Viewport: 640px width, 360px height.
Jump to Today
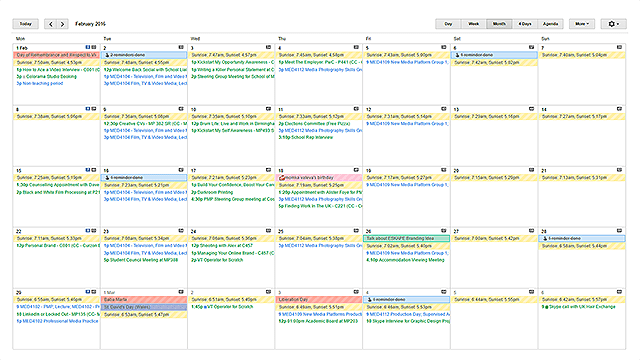25,24
